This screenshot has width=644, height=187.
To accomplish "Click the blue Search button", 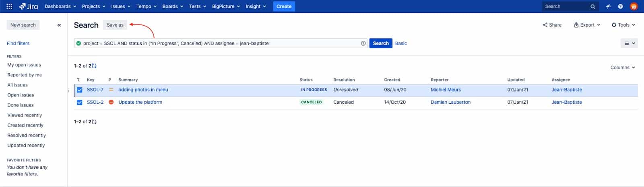I will (381, 43).
